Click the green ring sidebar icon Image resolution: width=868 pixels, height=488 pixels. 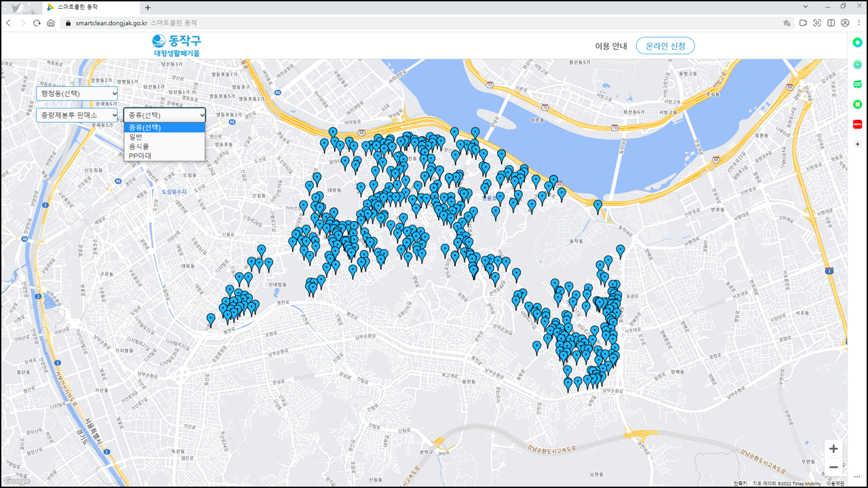click(x=858, y=43)
